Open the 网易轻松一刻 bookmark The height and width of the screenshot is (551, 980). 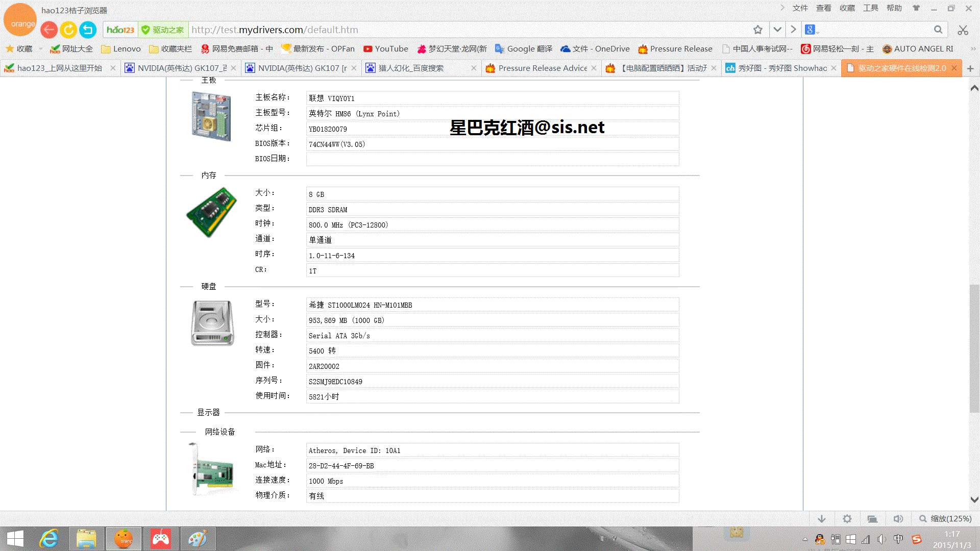coord(838,49)
